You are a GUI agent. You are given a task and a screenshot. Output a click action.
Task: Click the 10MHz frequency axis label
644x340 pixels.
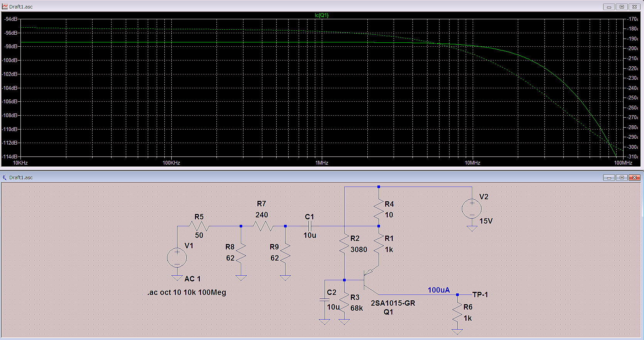coord(472,163)
